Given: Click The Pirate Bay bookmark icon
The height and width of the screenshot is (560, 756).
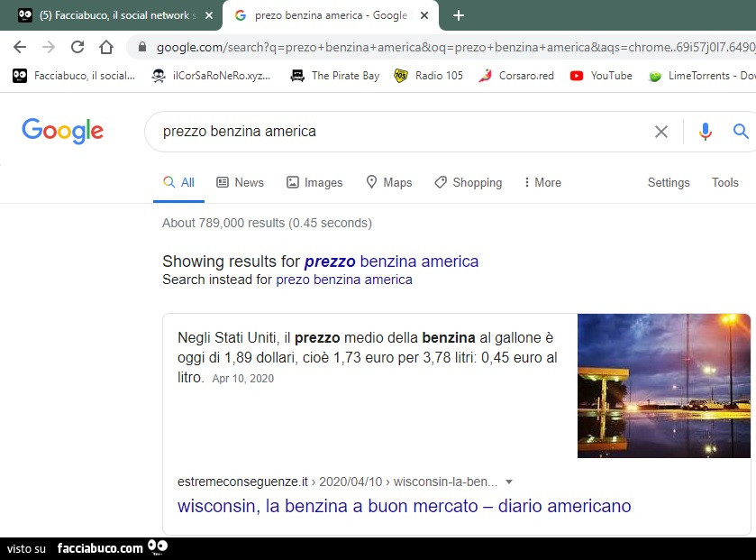Looking at the screenshot, I should (296, 76).
